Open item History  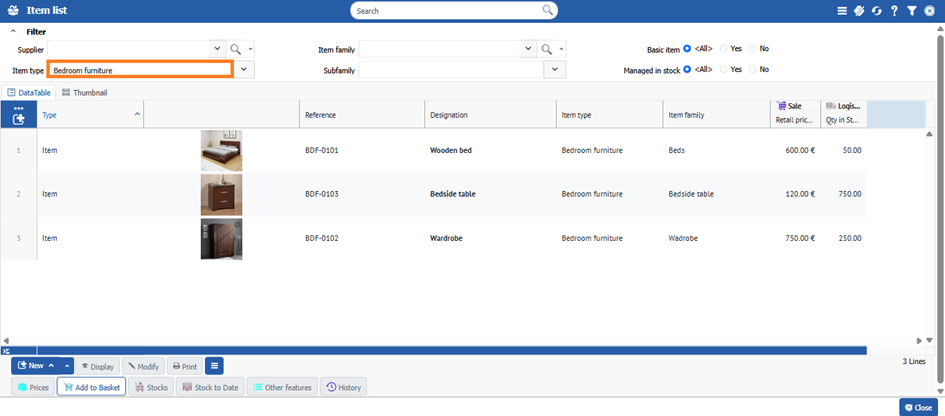[343, 387]
